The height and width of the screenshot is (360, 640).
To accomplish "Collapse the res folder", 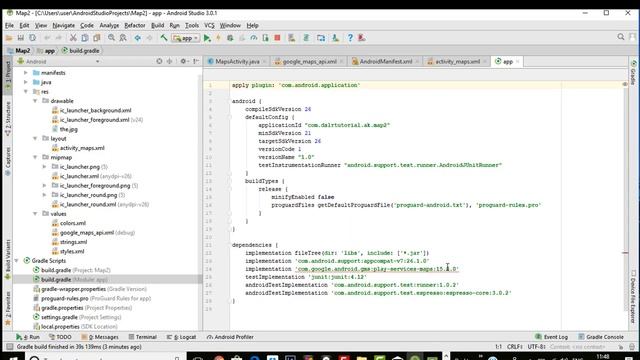I will [26, 91].
